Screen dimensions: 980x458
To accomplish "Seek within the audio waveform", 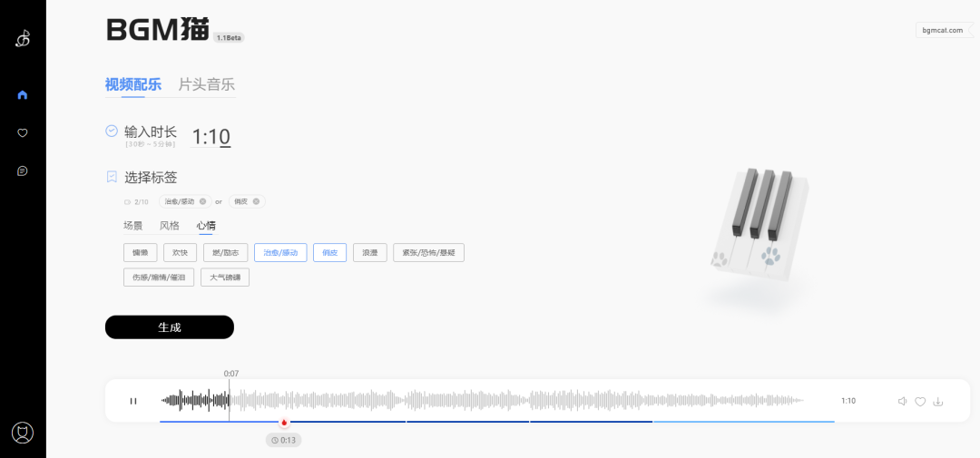I will (x=481, y=401).
